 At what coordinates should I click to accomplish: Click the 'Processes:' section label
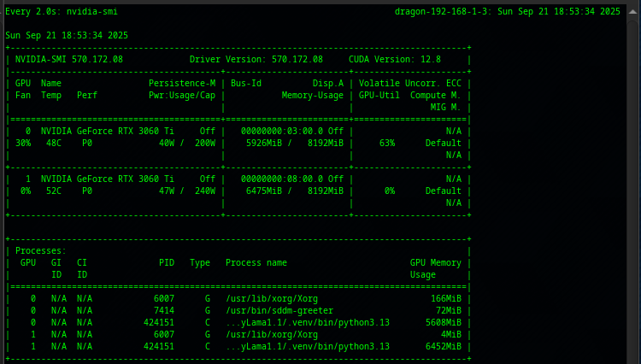[x=41, y=251]
